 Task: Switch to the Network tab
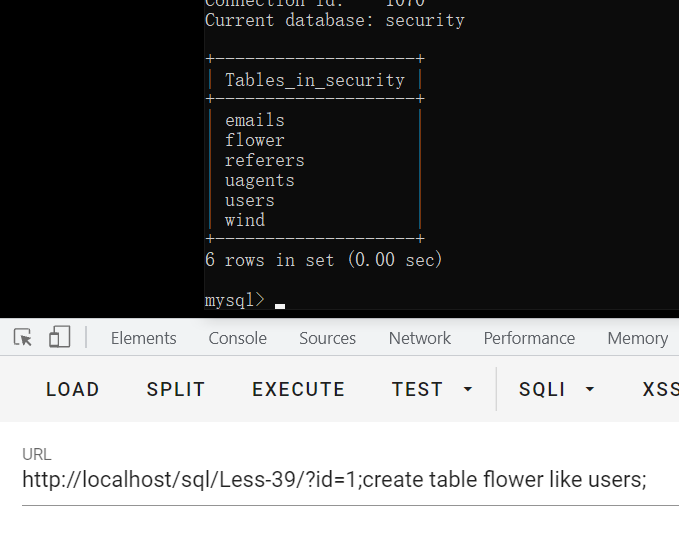point(420,338)
